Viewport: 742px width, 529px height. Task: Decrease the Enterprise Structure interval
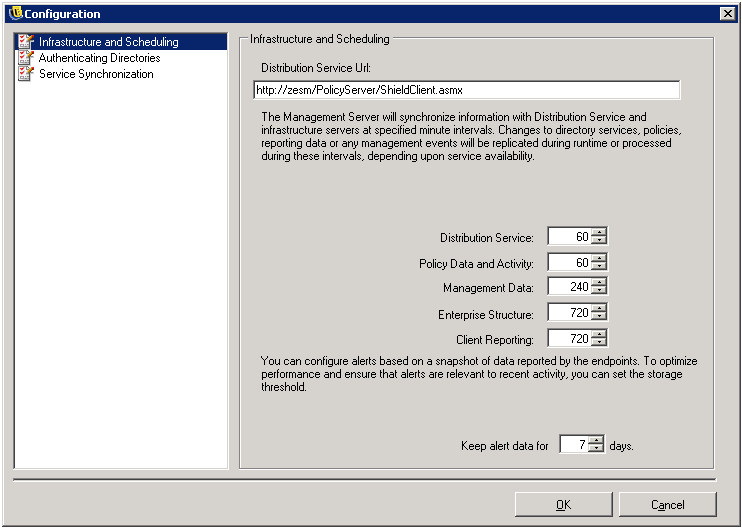599,316
